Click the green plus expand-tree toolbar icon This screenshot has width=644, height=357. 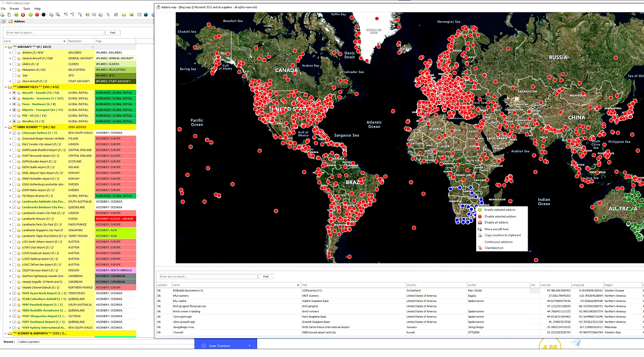[x=66, y=15]
